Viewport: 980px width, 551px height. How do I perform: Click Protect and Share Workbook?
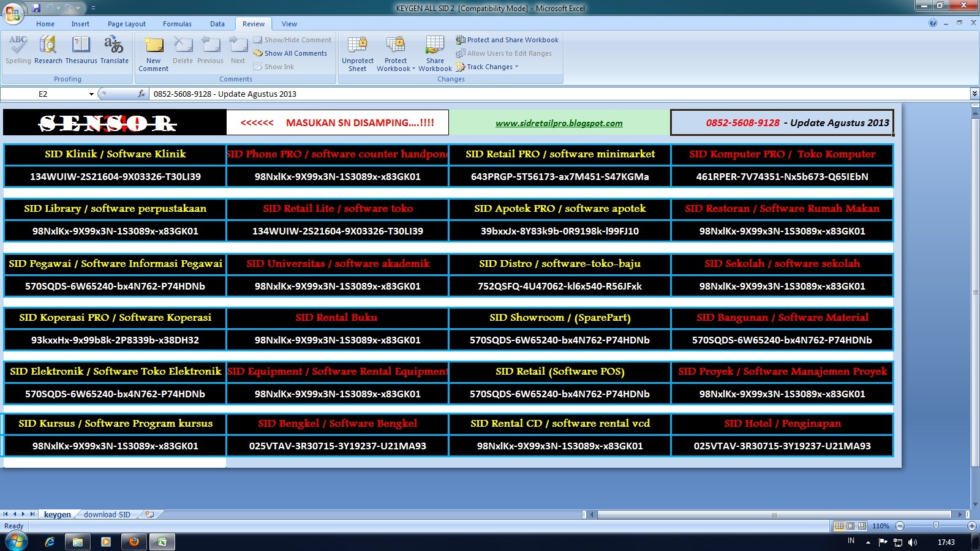(x=507, y=40)
